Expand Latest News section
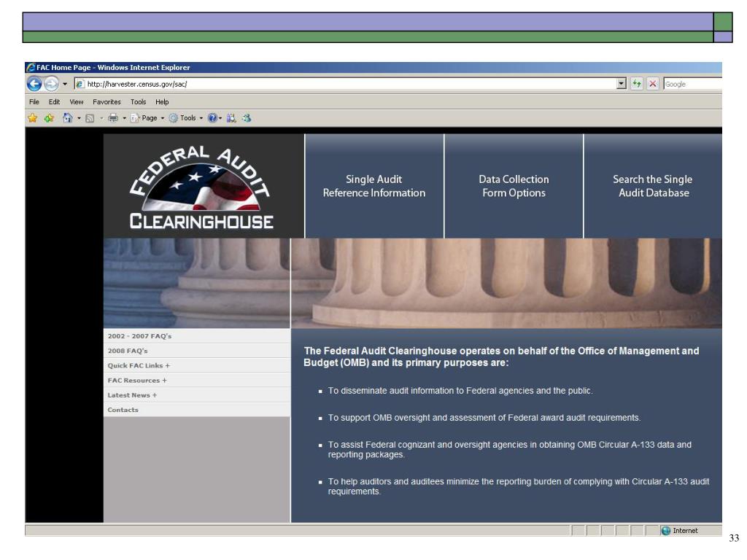The height and width of the screenshot is (560, 747). [x=132, y=394]
